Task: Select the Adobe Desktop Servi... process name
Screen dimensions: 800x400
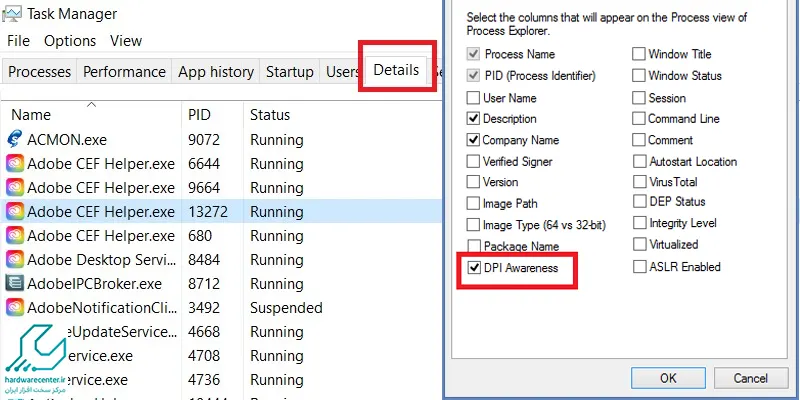Action: tap(102, 260)
